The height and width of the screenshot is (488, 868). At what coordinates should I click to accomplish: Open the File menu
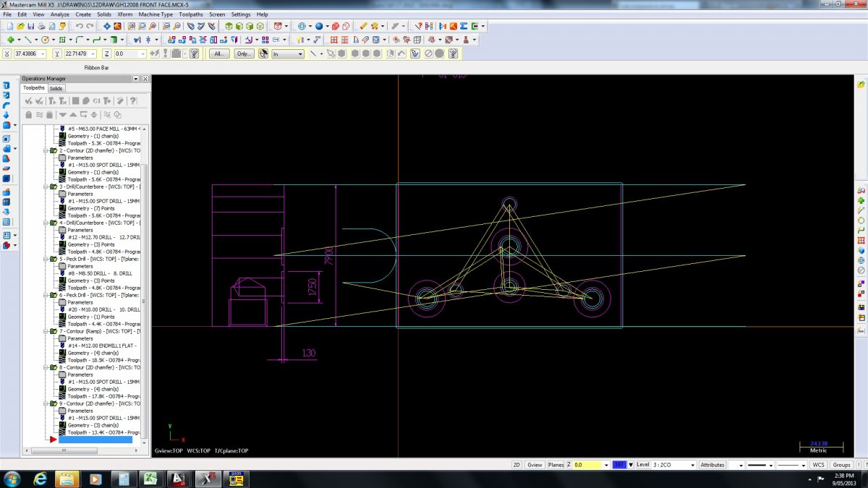click(7, 14)
